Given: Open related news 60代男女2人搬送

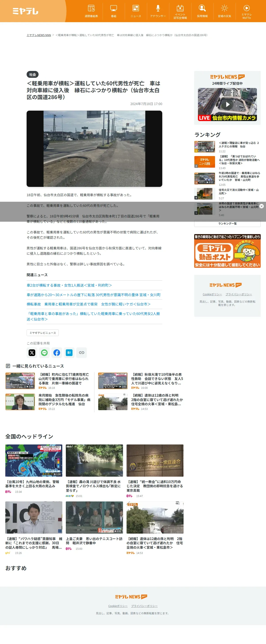Looking at the screenshot, I should tap(93, 316).
